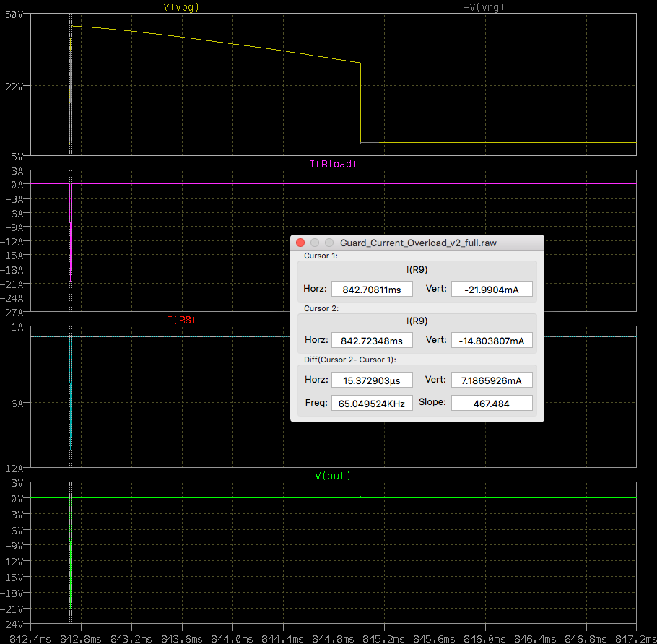Click the 3V axis label of V(out) pane

tap(17, 483)
